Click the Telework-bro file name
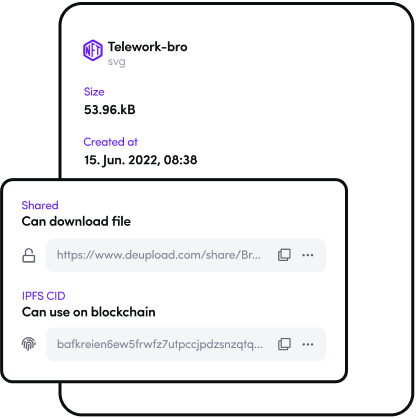416x419 pixels. [x=147, y=47]
